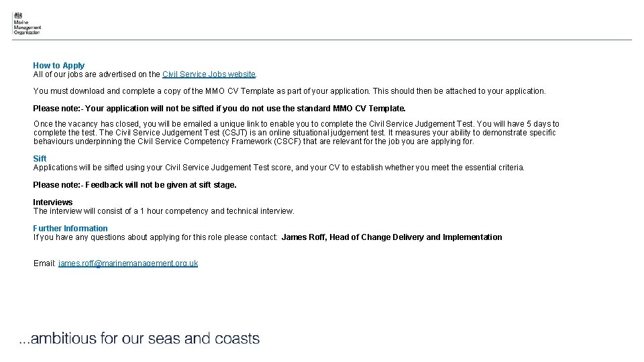This screenshot has width=644, height=362.
Task: Click the 'Once the vacancy has closed' paragraph
Action: tap(296, 133)
